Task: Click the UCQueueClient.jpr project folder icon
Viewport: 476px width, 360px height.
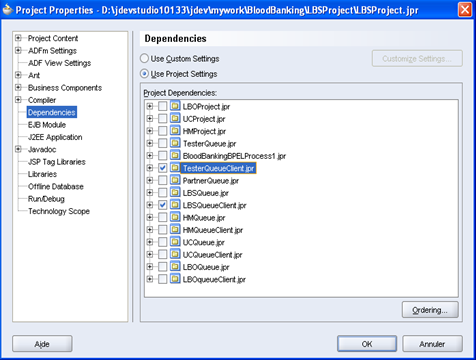Action: (175, 254)
